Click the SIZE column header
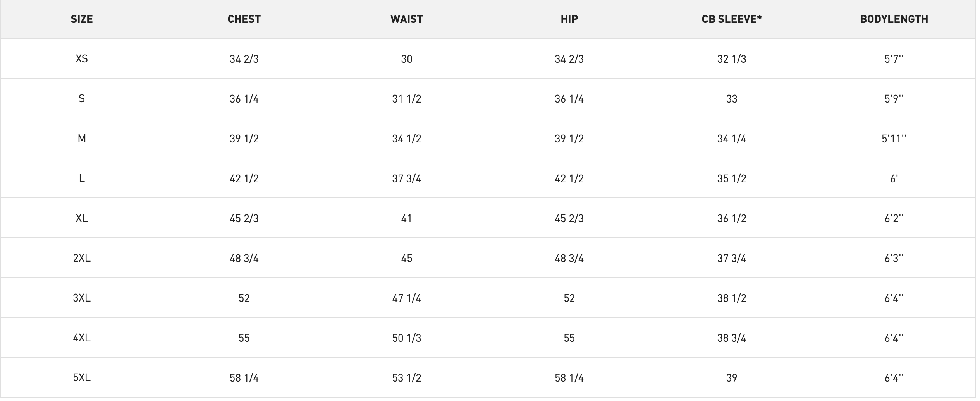 point(82,19)
